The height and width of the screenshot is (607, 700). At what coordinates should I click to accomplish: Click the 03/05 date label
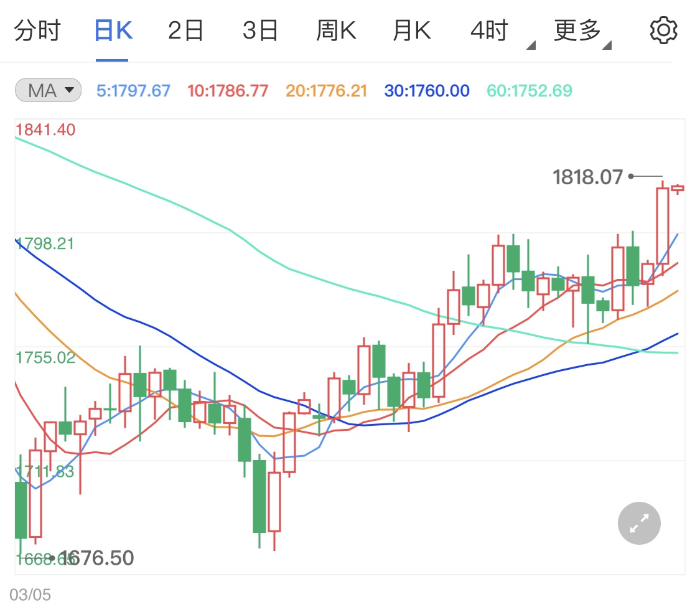pos(30,595)
